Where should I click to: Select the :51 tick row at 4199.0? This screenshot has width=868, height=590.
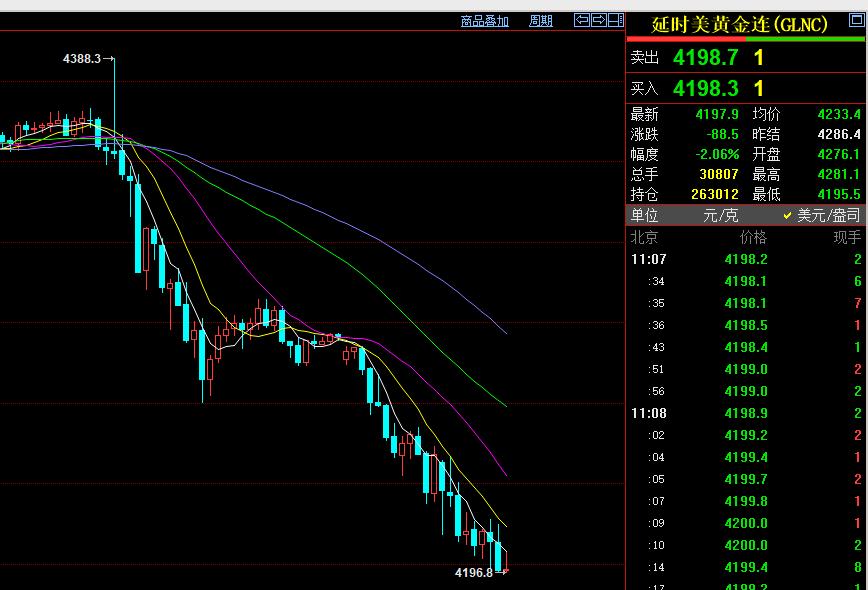pyautogui.click(x=746, y=369)
